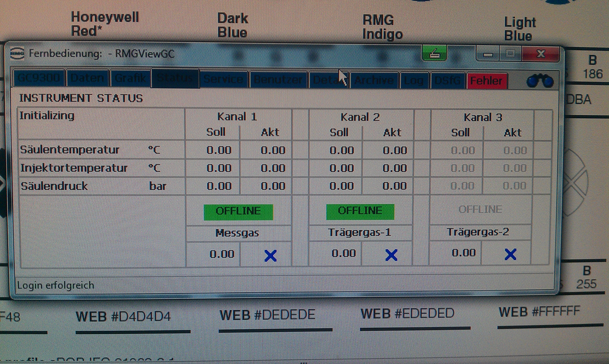Click the RMG logo in title bar
The image size is (609, 364).
point(17,53)
